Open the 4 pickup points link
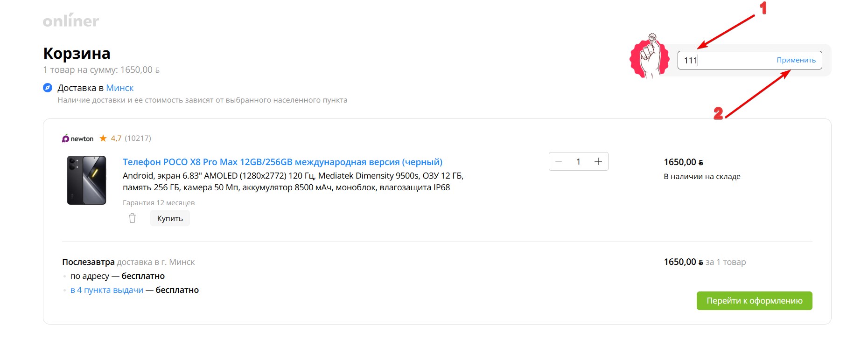The height and width of the screenshot is (353, 868). 107,290
